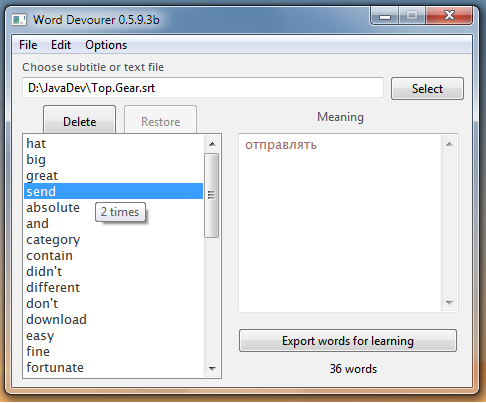The width and height of the screenshot is (486, 403).
Task: Select the word 'and' in the list
Action: click(x=113, y=223)
